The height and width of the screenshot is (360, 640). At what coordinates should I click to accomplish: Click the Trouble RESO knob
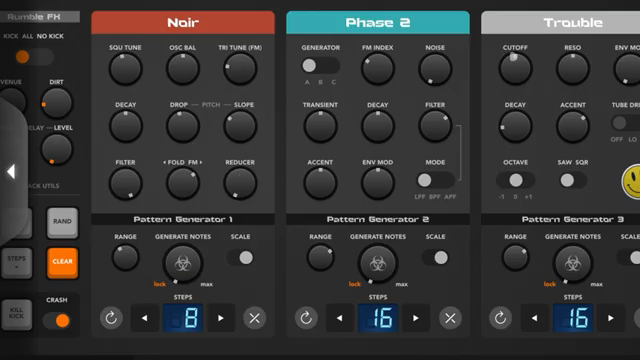[x=573, y=69]
